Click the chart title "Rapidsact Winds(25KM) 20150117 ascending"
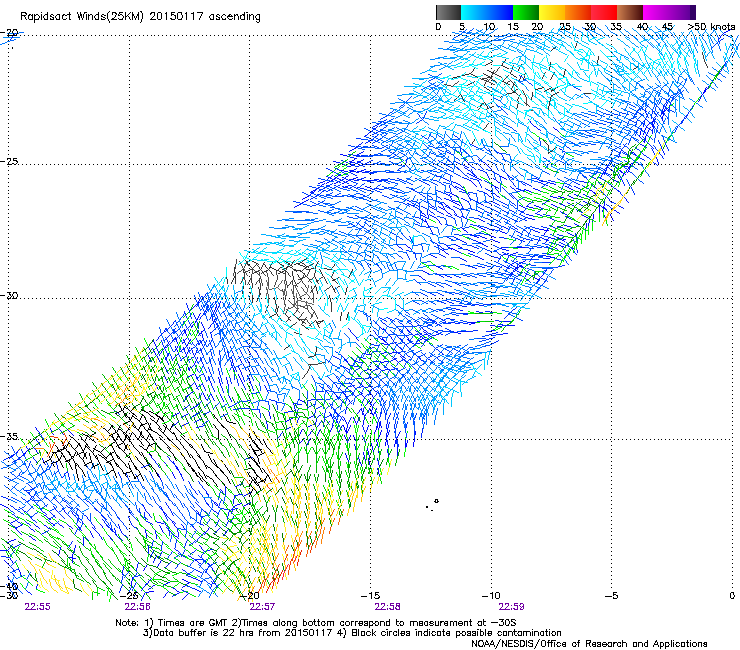740x650 pixels. [140, 17]
